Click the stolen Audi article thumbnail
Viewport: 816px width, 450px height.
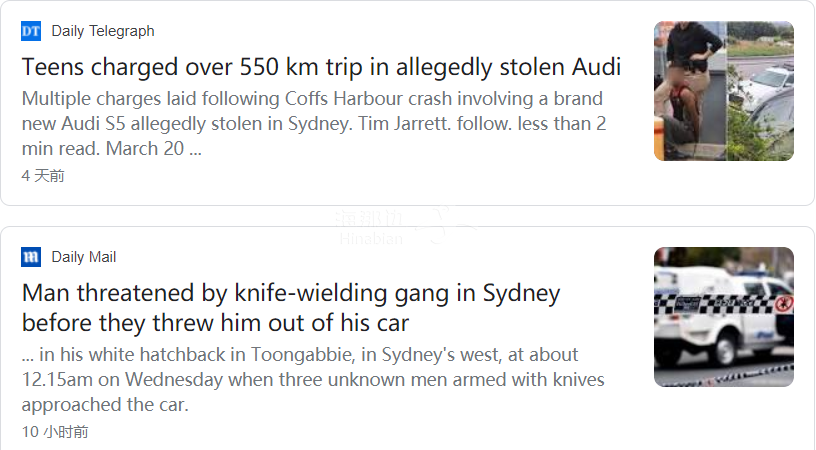pyautogui.click(x=723, y=91)
